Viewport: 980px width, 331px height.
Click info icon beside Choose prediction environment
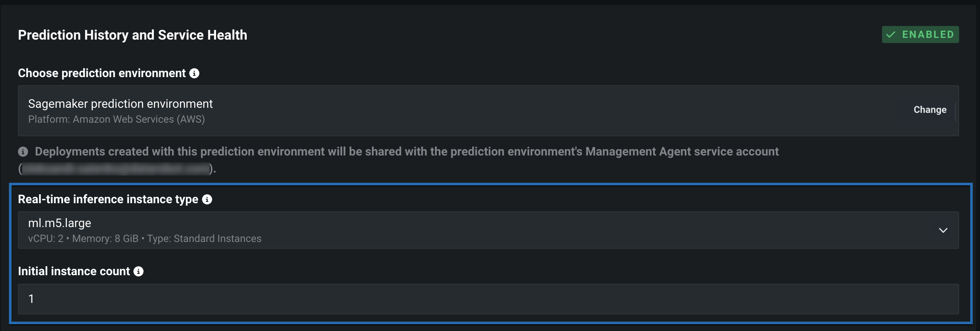click(194, 73)
